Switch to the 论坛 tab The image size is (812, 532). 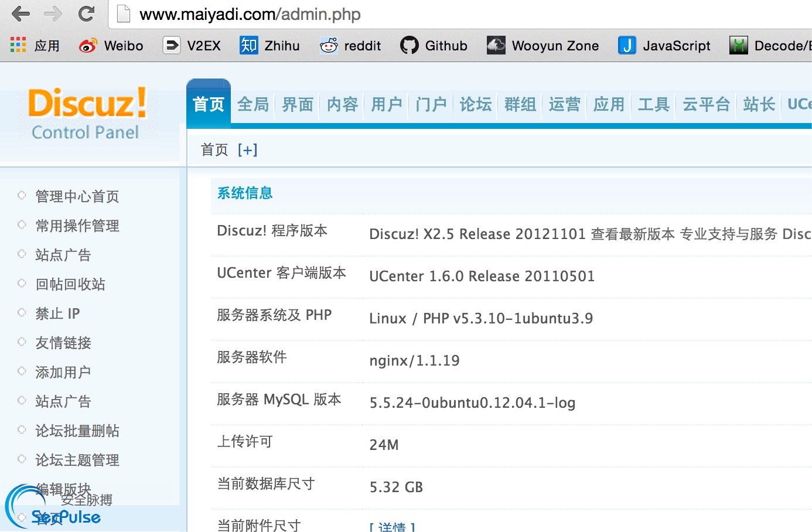[x=475, y=105]
